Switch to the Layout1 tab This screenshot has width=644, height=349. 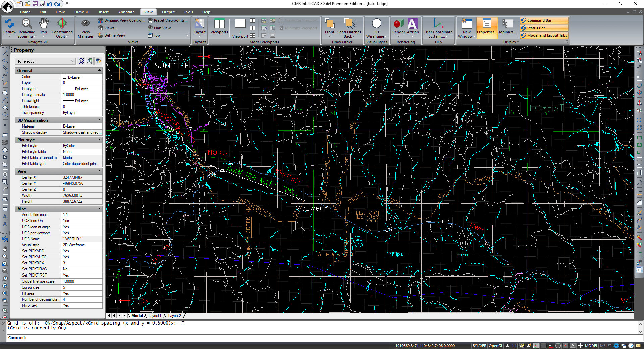155,316
